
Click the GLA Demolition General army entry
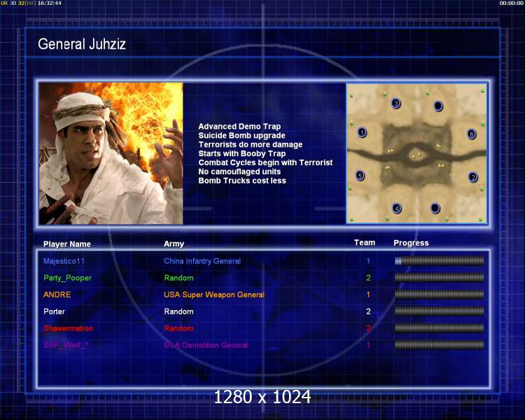[206, 345]
